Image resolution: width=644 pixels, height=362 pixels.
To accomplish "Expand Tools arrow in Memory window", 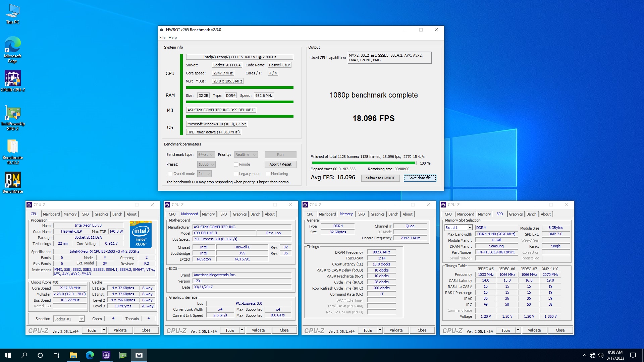I will click(x=380, y=330).
